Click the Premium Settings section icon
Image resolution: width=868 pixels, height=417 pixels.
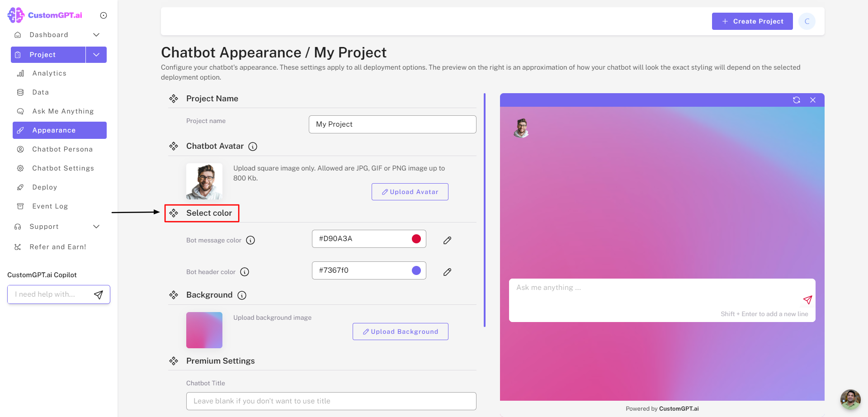(x=174, y=361)
